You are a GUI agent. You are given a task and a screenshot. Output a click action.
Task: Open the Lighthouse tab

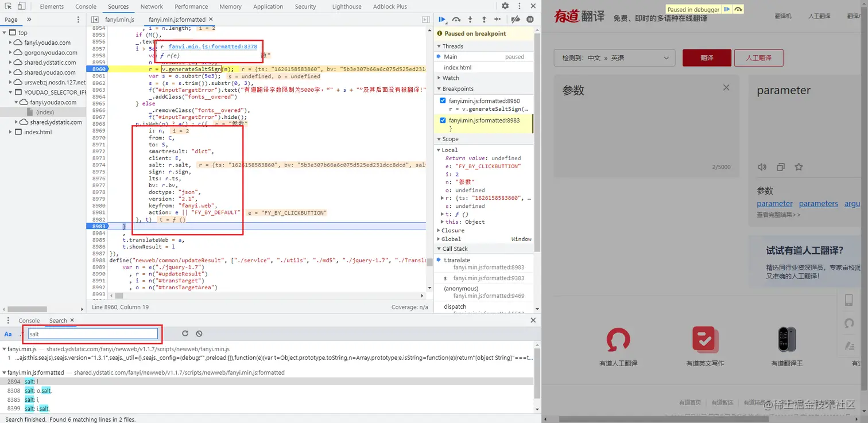(x=347, y=6)
